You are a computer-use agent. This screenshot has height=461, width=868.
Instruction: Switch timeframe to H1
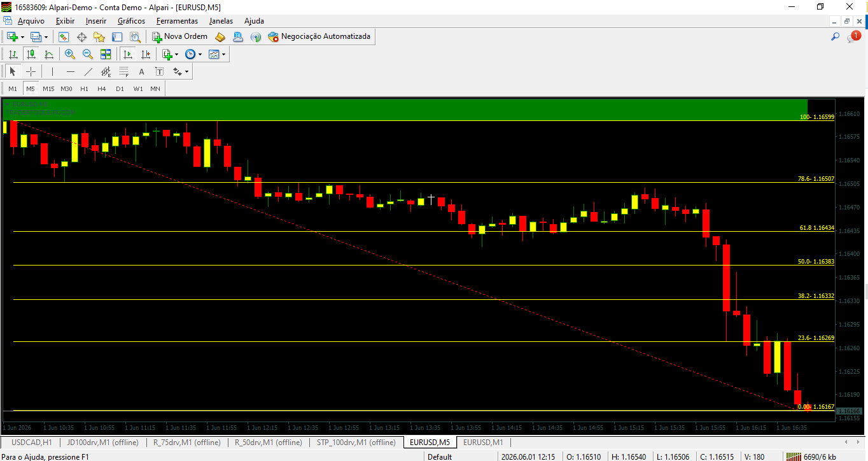[84, 89]
